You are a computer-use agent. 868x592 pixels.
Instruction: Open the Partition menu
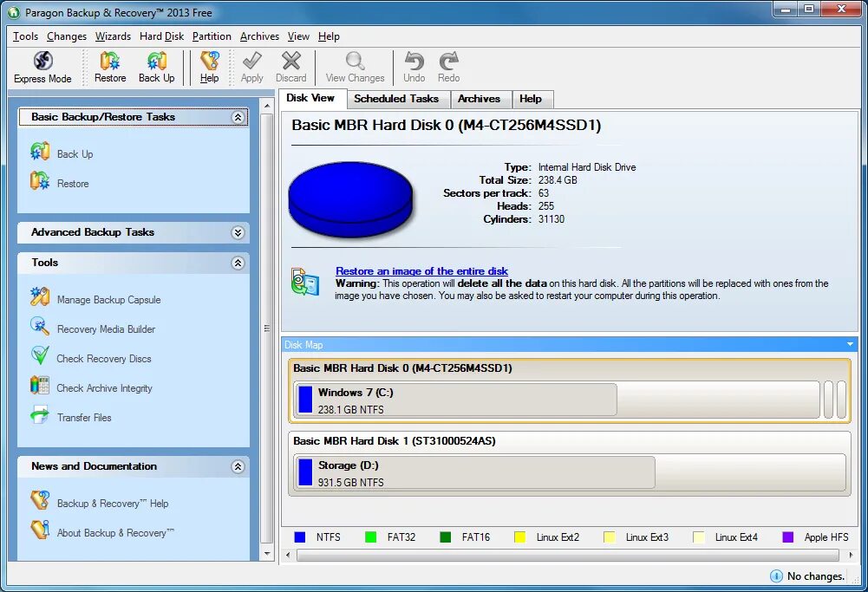coord(212,36)
